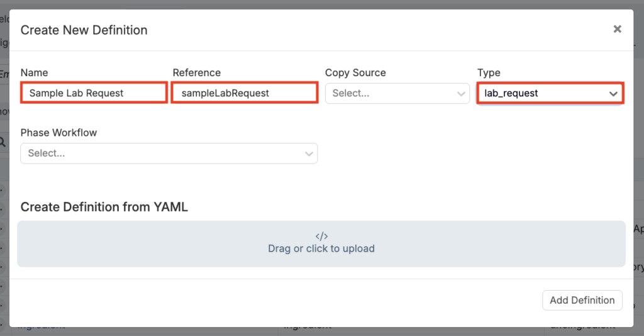The image size is (644, 336).
Task: Click the Copy Source chevron arrow
Action: 461,94
